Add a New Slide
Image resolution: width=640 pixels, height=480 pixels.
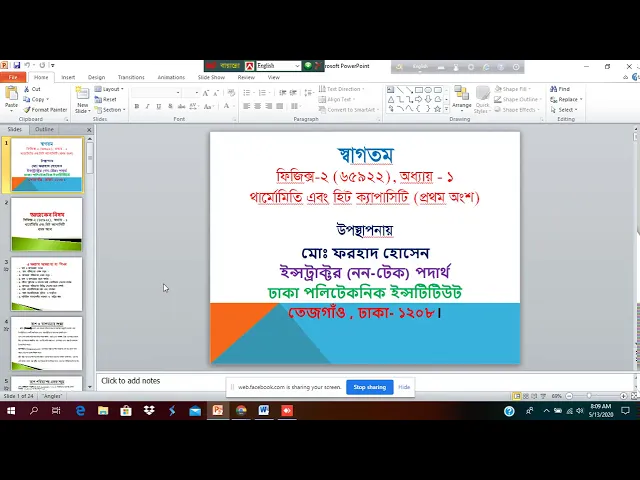pos(82,100)
